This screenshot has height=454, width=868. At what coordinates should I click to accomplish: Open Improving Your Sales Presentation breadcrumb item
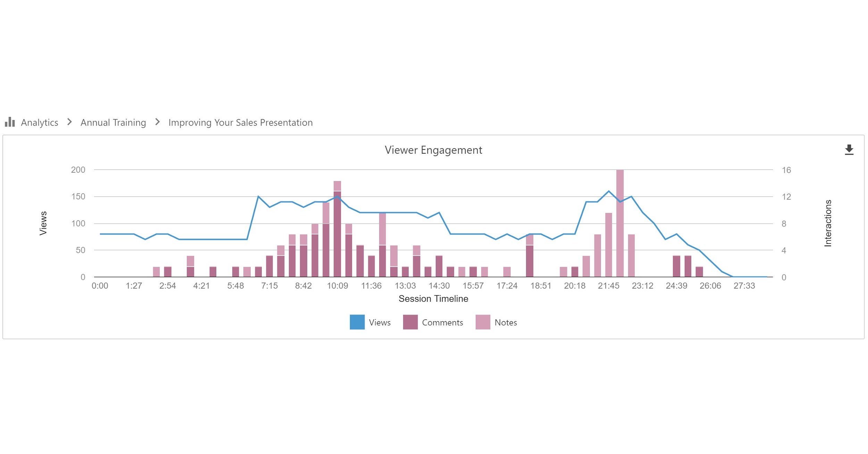[x=240, y=122]
